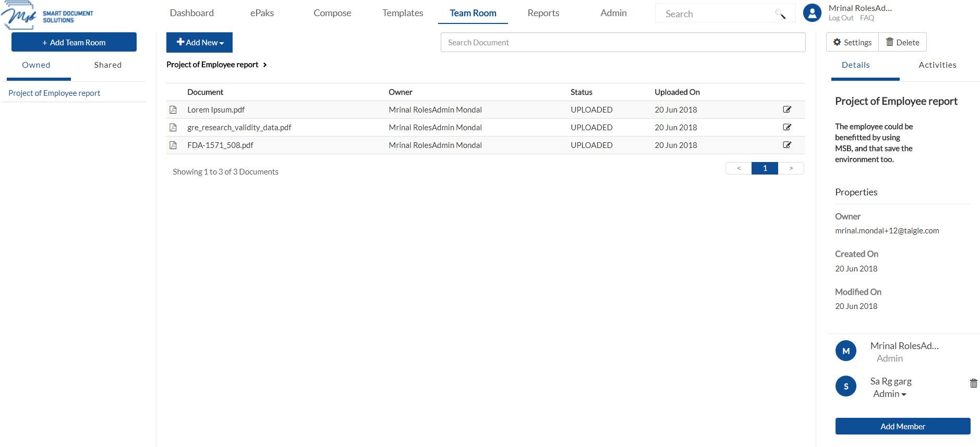
Task: Click the S avatar of Sa Rg garg
Action: [845, 386]
